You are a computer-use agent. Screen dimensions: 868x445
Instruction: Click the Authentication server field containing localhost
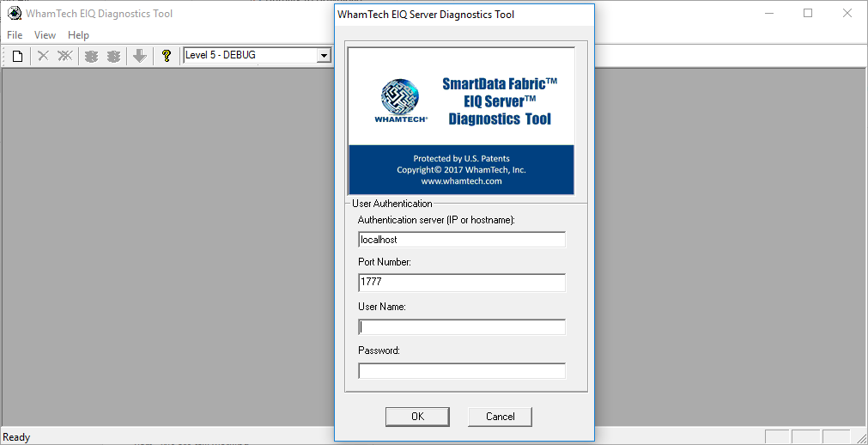click(x=462, y=240)
